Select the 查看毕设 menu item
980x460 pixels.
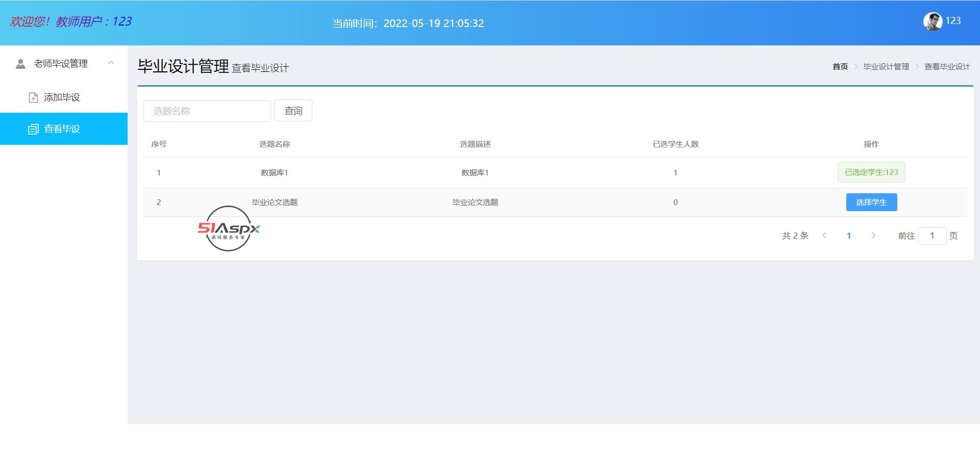pos(62,129)
